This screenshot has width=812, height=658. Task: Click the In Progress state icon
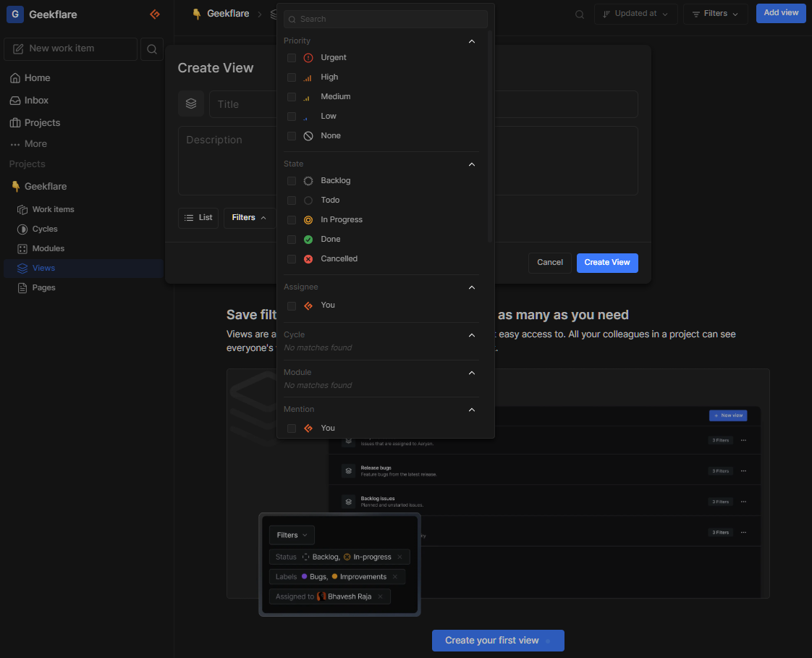pyautogui.click(x=308, y=220)
